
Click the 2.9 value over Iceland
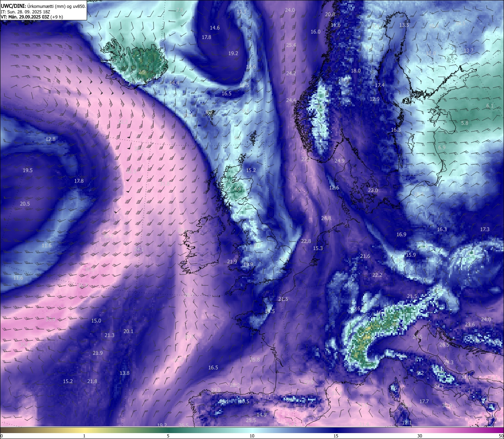pos(142,72)
